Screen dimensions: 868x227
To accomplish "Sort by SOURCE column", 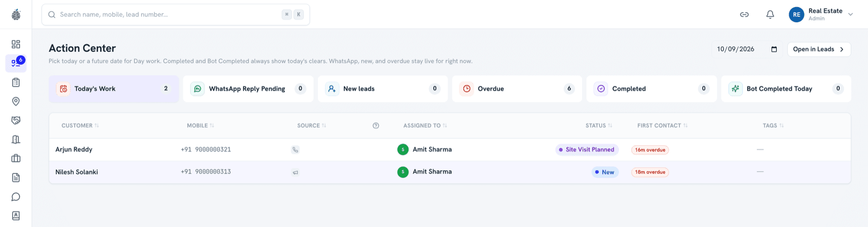I will (x=311, y=126).
